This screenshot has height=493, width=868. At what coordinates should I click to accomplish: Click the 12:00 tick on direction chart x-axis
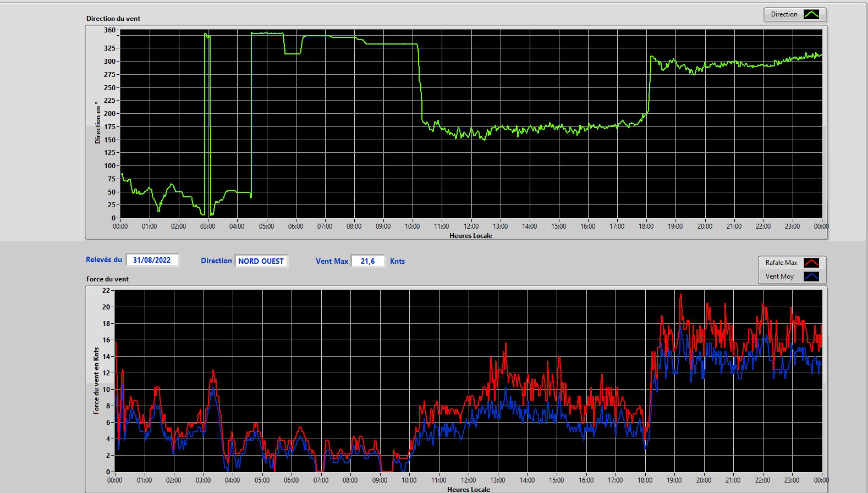coord(471,226)
